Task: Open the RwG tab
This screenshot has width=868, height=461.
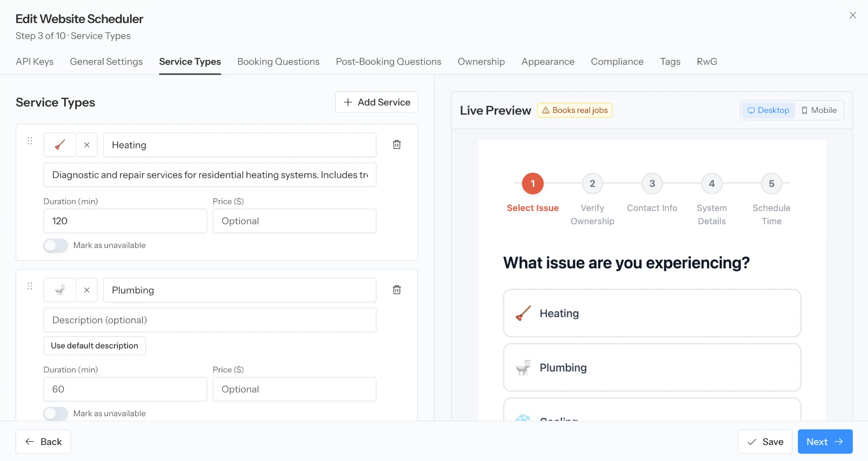Action: (707, 62)
